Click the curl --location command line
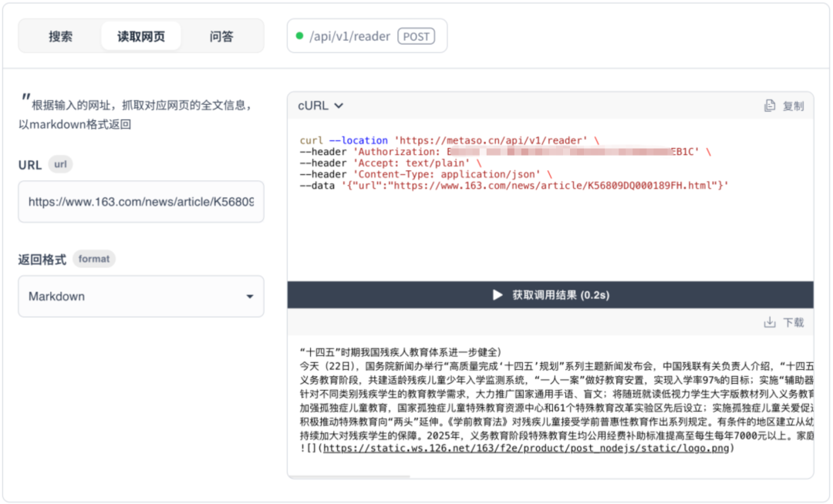 pos(450,140)
